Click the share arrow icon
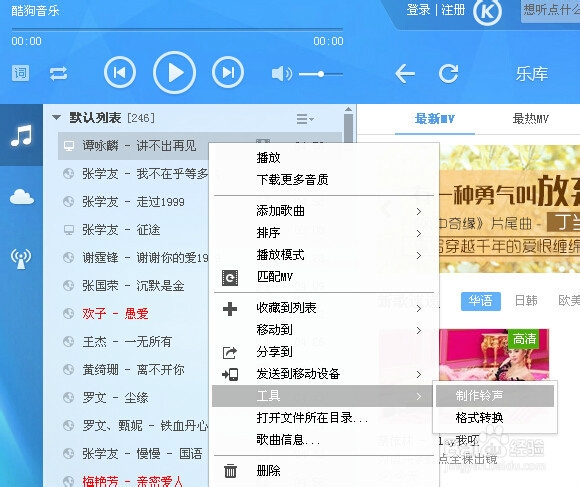580x487 pixels. (229, 353)
